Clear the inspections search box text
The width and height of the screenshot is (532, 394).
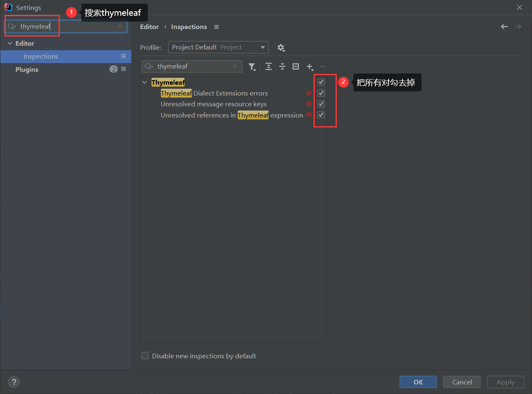pos(235,66)
